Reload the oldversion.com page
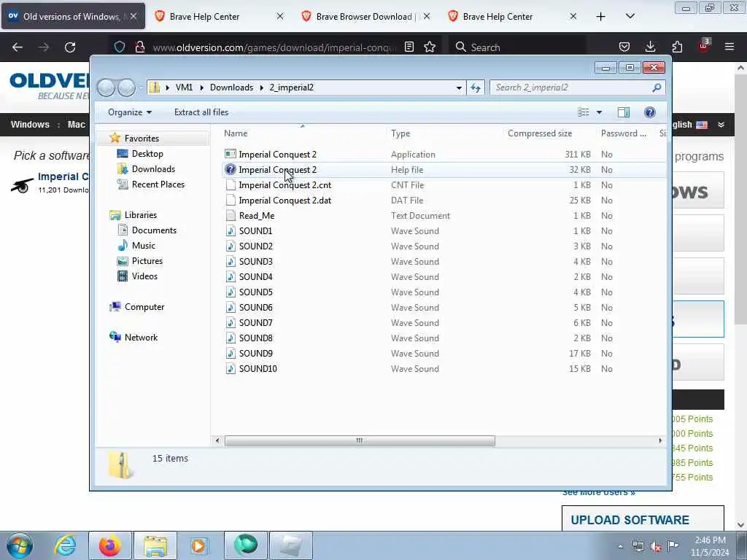The image size is (747, 560). 70,47
